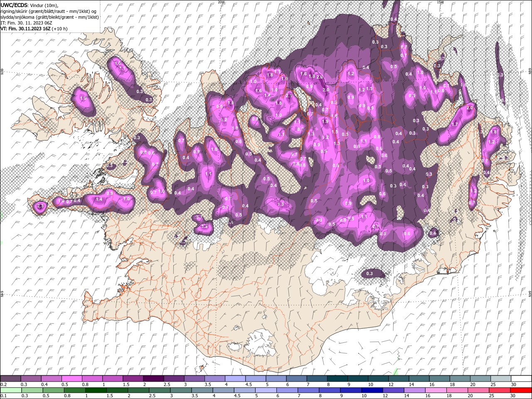The height and width of the screenshot is (399, 532).
Task: Select the dark purple upper swatch between 2 and 2.5
Action: [x=153, y=379]
